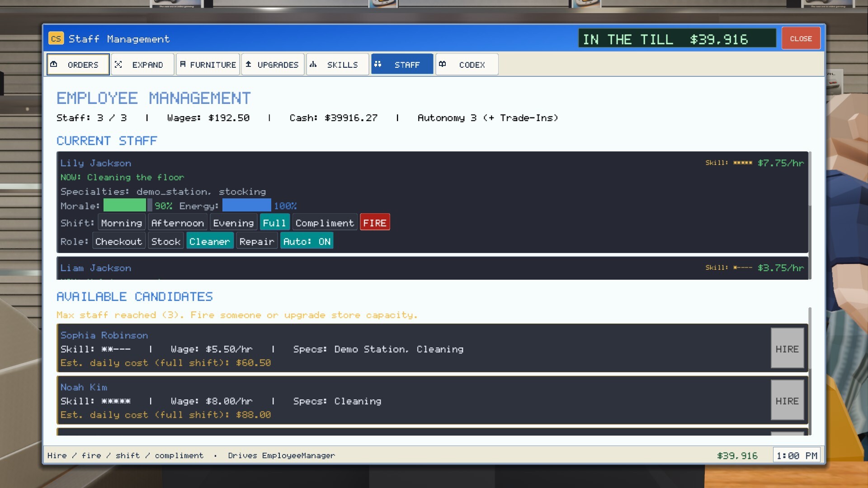This screenshot has width=868, height=488.
Task: Click the Lily Jackson staff name
Action: 96,163
